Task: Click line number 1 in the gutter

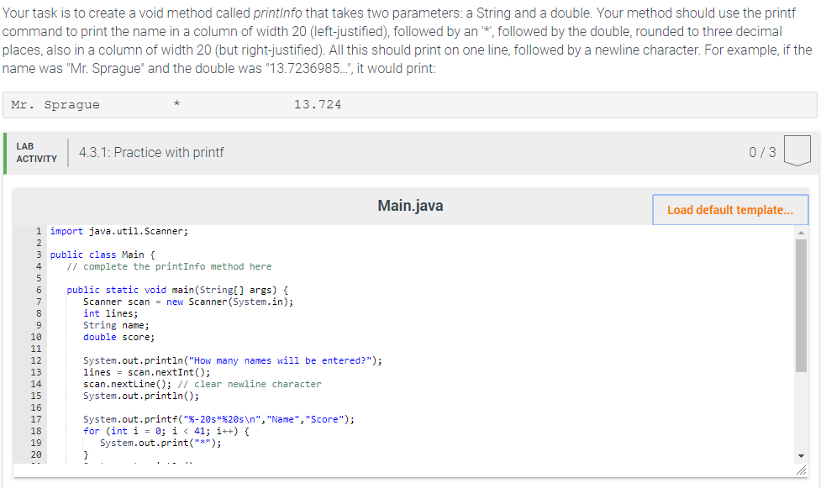Action: [38, 230]
